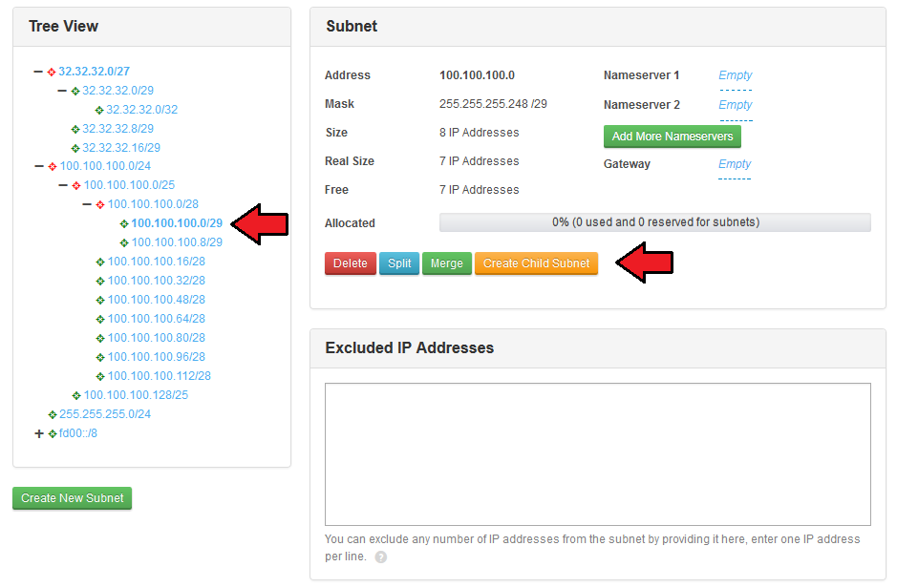Open subnet 100.100.100.128/25
897x588 pixels.
pos(136,395)
